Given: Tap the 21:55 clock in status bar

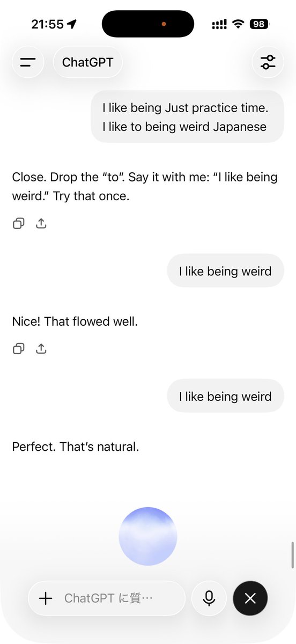Looking at the screenshot, I should [x=48, y=24].
